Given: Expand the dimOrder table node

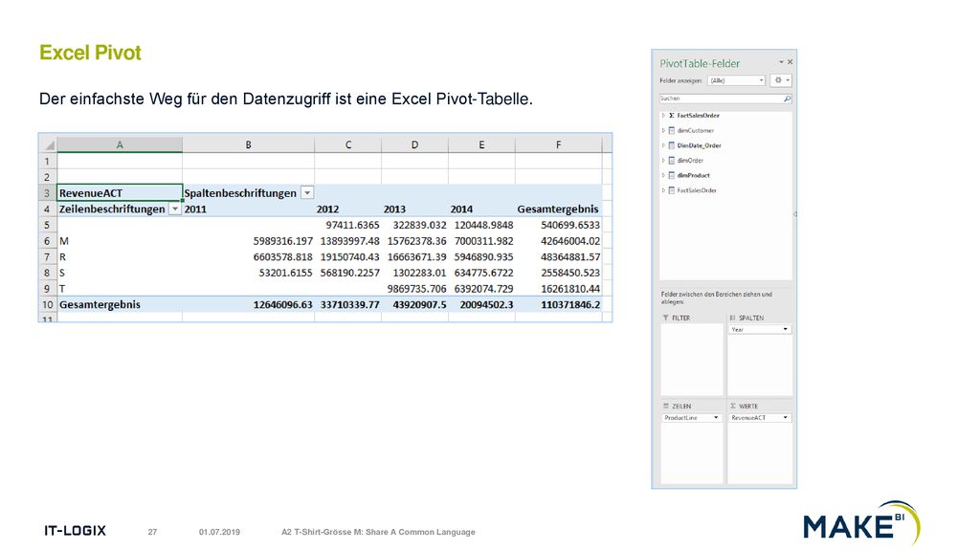Looking at the screenshot, I should coord(663,161).
